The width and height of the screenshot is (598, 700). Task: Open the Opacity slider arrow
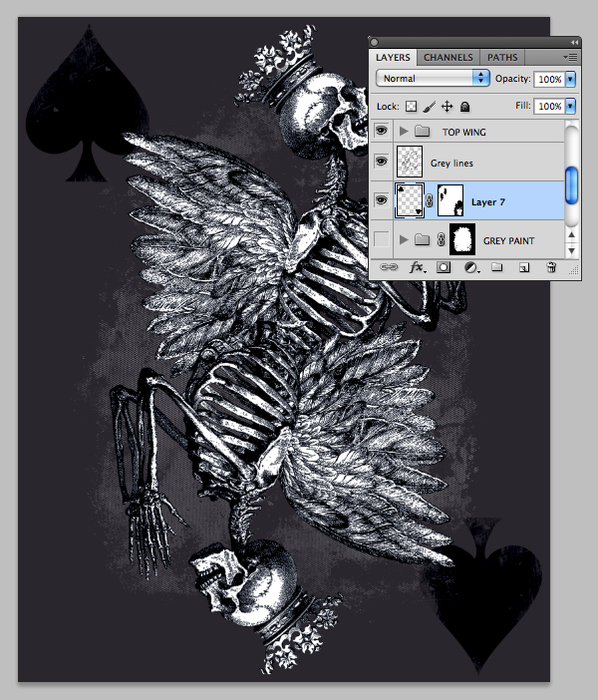click(x=571, y=79)
